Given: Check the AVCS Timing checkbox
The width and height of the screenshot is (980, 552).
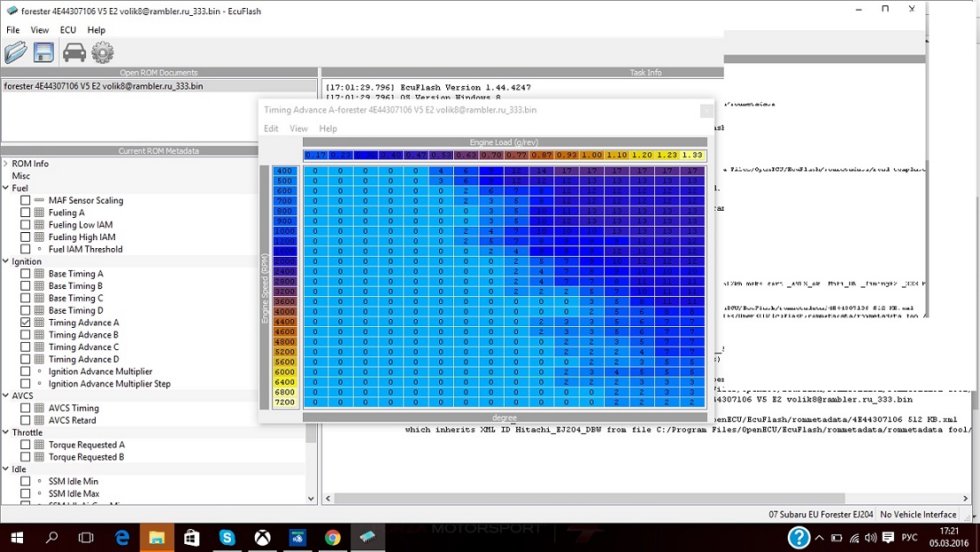Looking at the screenshot, I should pos(26,408).
